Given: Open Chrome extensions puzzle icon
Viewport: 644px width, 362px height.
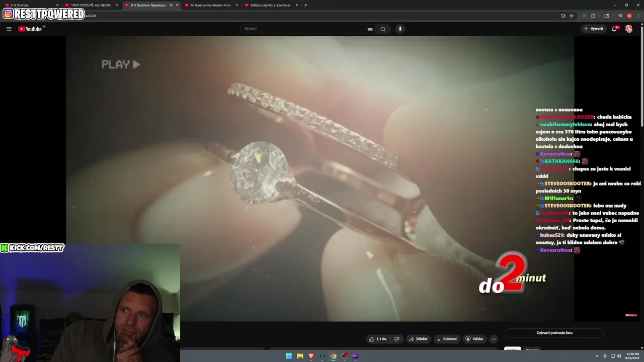Looking at the screenshot, I should [593, 16].
